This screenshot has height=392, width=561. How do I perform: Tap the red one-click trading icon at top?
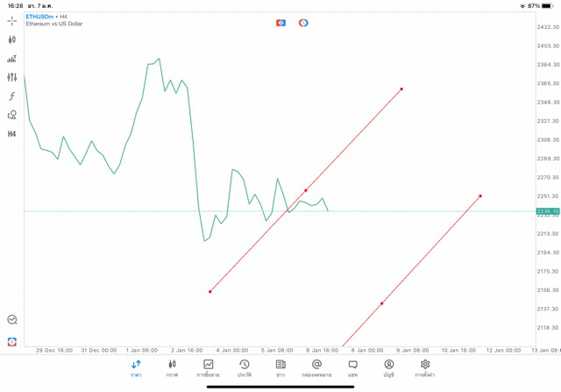(280, 23)
